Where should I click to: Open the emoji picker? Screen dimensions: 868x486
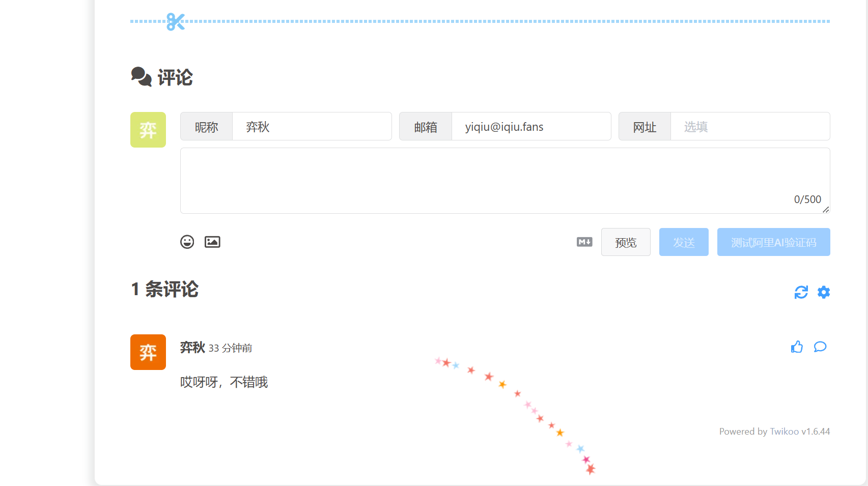pos(187,242)
